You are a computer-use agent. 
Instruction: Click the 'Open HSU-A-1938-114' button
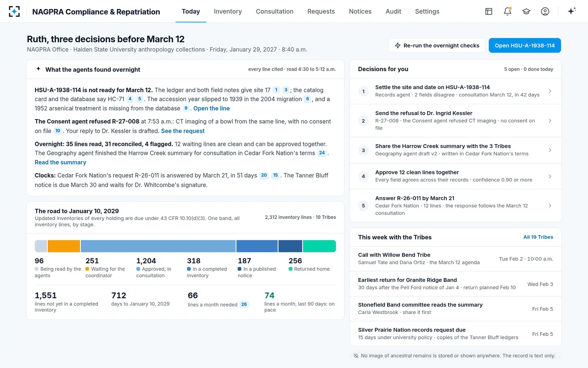(525, 45)
